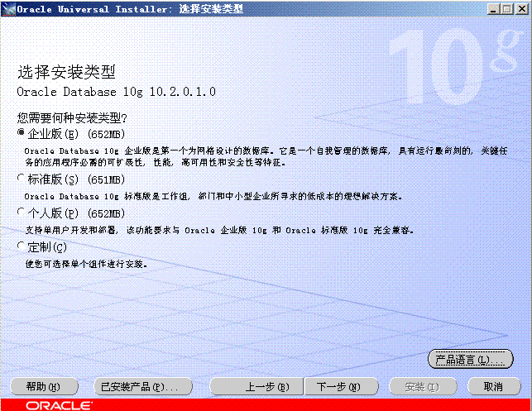Screen dimensions: 532x411
Task: Click the 个人版 description about 支持单用户开发
Action: coord(219,230)
